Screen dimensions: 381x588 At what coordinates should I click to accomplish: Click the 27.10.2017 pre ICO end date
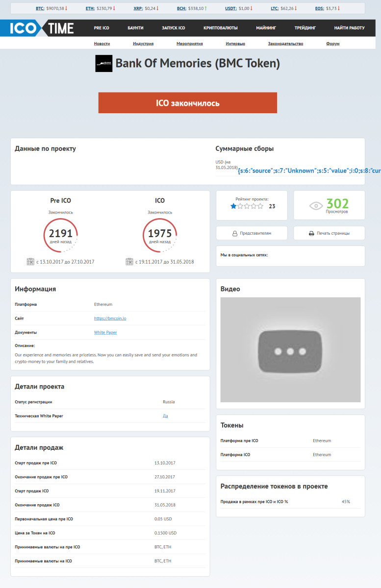click(165, 477)
